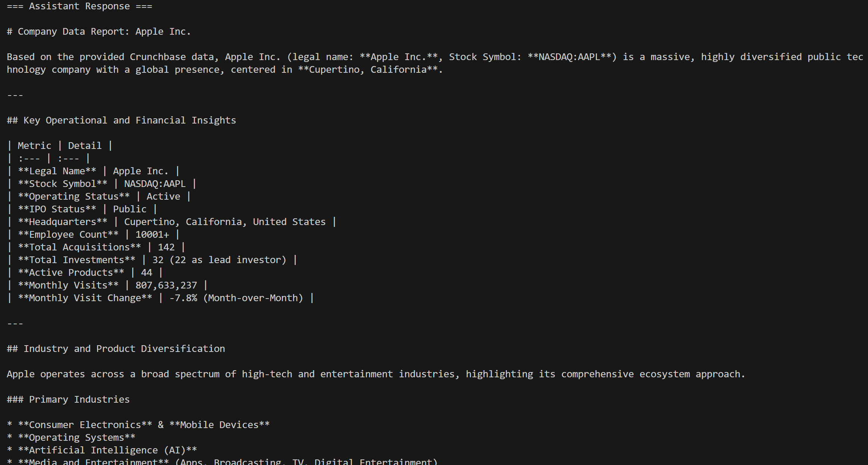Click the "Key Operational and Financial Insights" heading

pyautogui.click(x=130, y=121)
